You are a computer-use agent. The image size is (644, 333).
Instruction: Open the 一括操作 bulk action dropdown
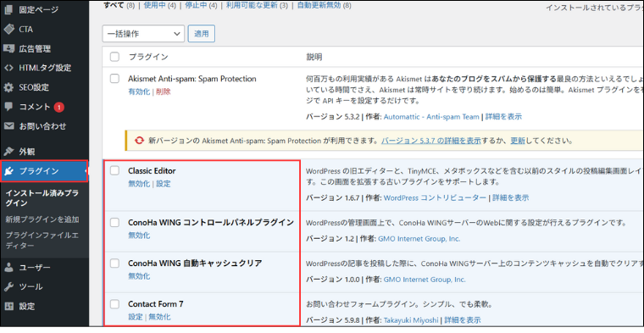pos(143,34)
